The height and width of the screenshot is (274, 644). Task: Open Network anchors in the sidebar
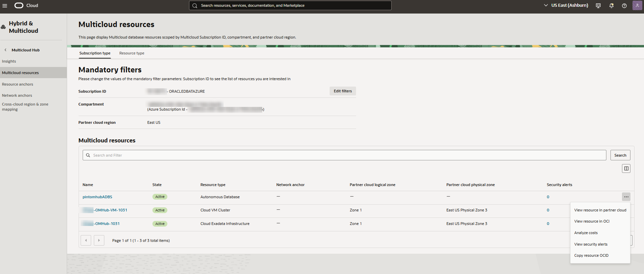(x=17, y=95)
